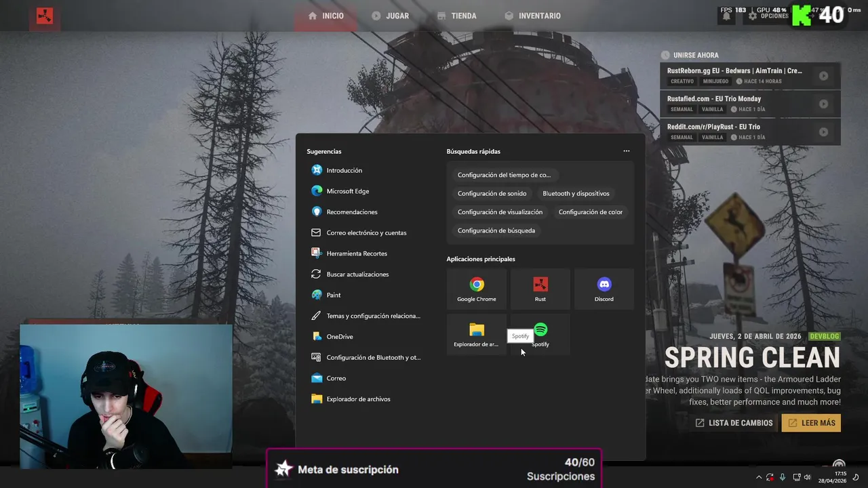Join Reddit.com/r/PlayRust EU Trio play icon

click(x=823, y=132)
